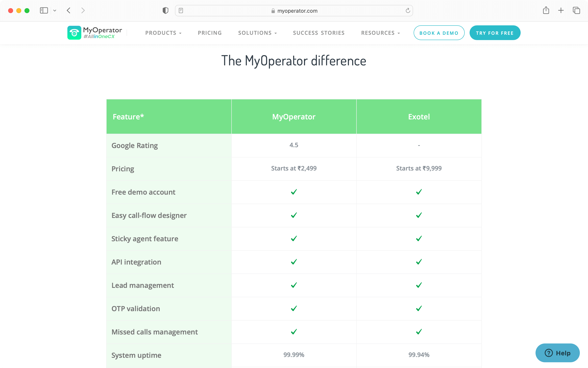588x368 pixels.
Task: Click MyOperator checkmark for API integration
Action: 294,262
